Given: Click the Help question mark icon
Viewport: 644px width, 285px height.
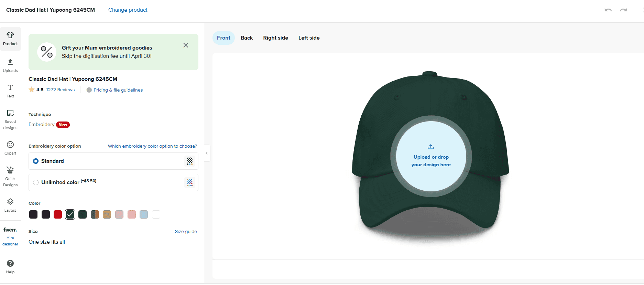Looking at the screenshot, I should point(10,264).
